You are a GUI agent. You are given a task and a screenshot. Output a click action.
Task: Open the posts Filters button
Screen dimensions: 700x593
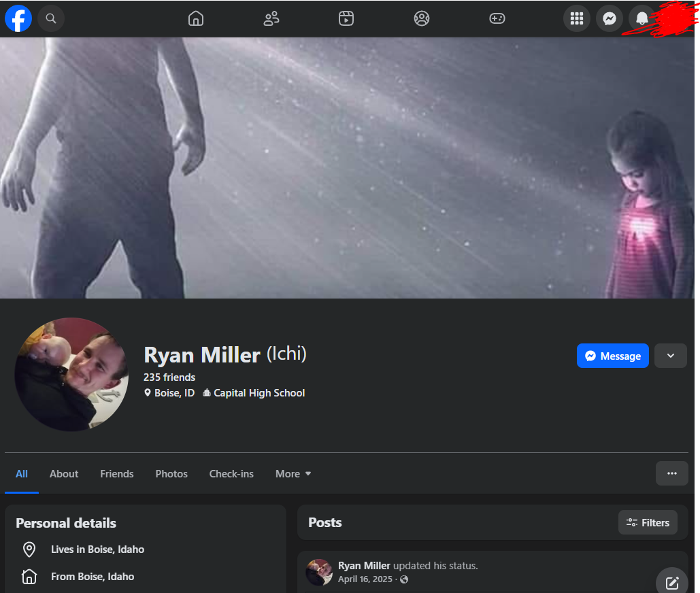[x=648, y=522]
